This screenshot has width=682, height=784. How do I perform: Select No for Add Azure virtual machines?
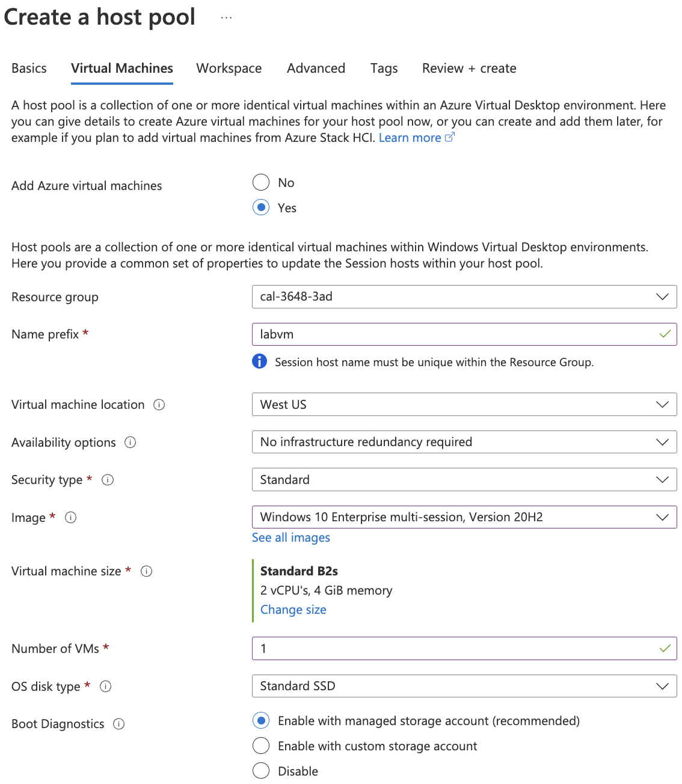point(261,182)
